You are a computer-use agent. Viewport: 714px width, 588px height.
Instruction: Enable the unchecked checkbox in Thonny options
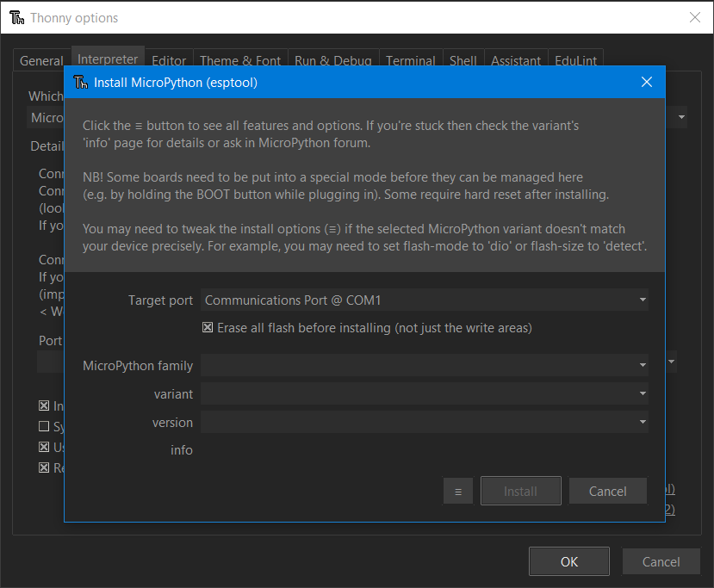point(44,426)
